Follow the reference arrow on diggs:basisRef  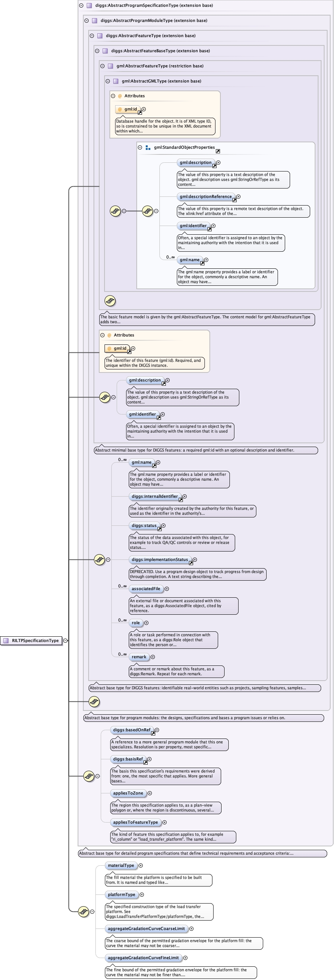(x=145, y=762)
